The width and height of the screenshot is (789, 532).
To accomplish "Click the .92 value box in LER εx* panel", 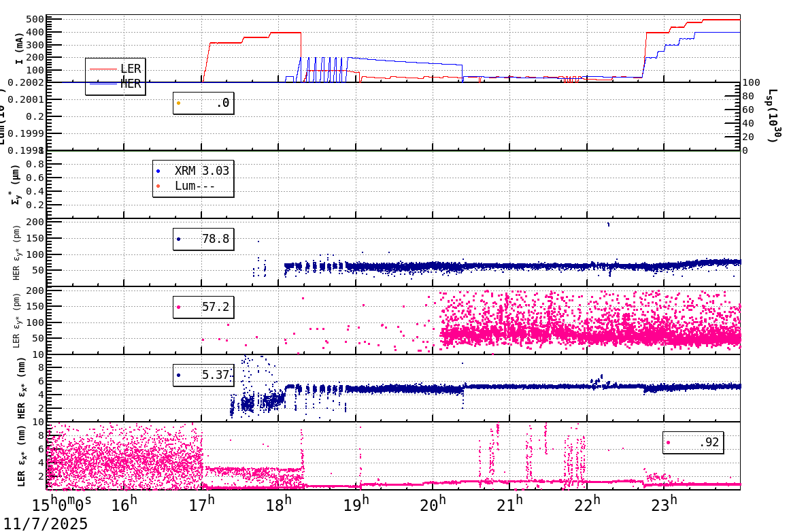I will [x=693, y=442].
